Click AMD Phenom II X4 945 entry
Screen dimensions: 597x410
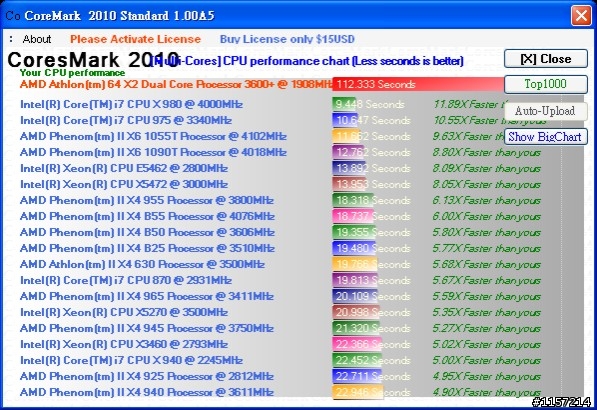[x=147, y=328]
